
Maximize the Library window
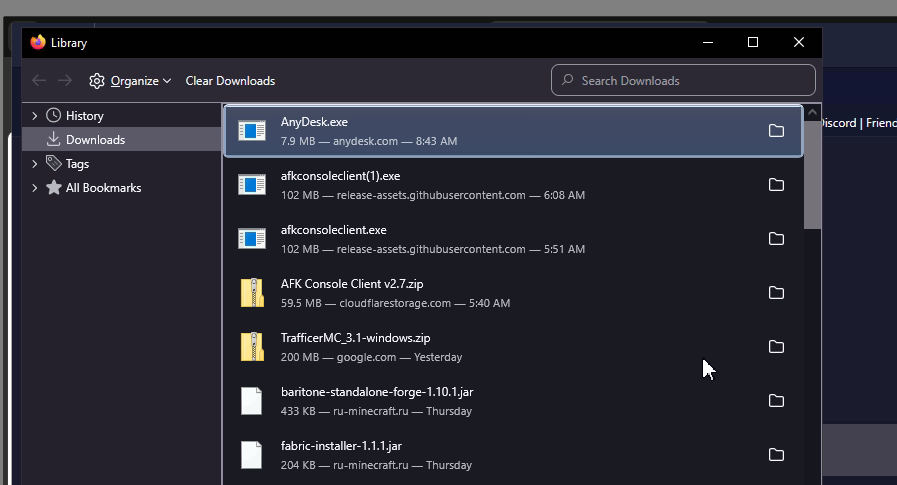click(753, 42)
